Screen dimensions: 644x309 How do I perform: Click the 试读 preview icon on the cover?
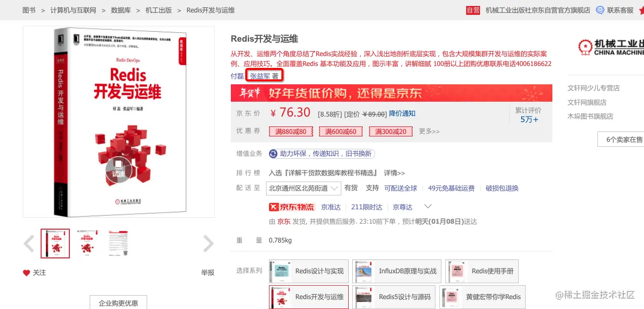coord(118,170)
